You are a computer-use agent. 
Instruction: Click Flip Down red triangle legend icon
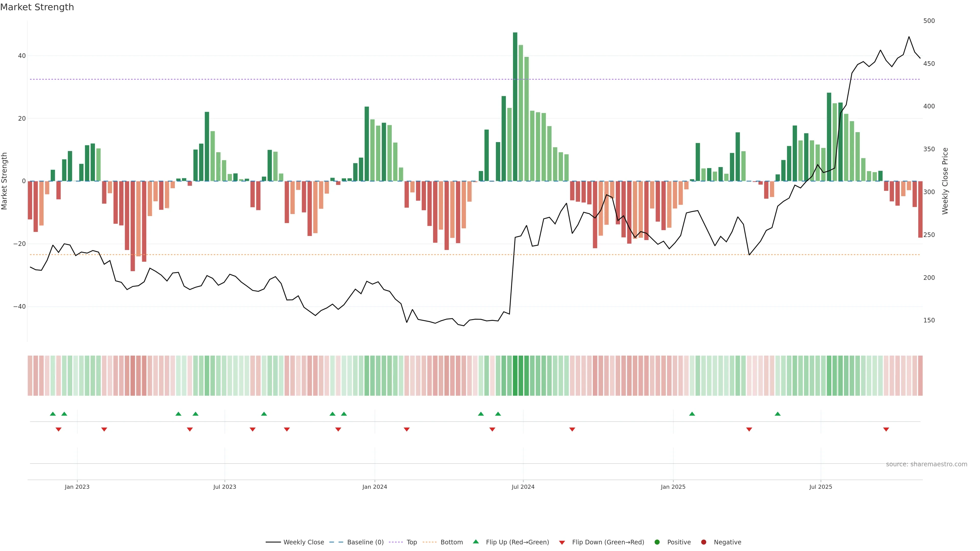[x=562, y=543]
